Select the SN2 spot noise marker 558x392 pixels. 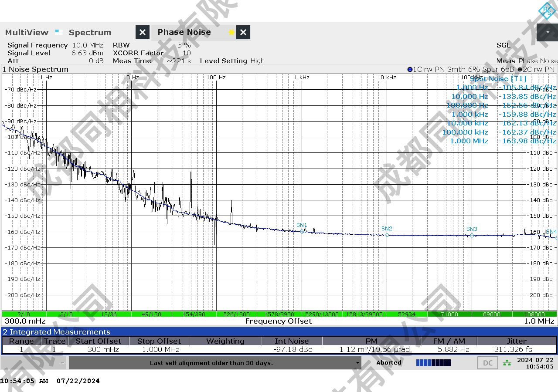click(387, 235)
